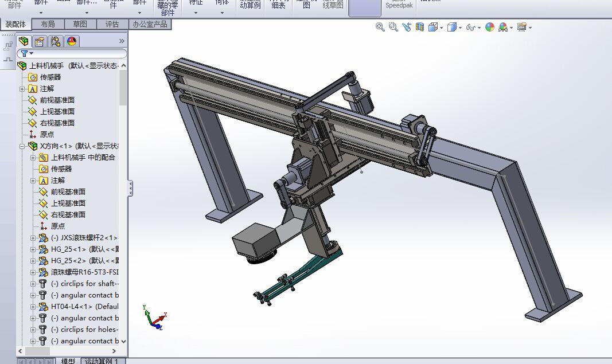Click the 线草图 ribbon button

333,5
